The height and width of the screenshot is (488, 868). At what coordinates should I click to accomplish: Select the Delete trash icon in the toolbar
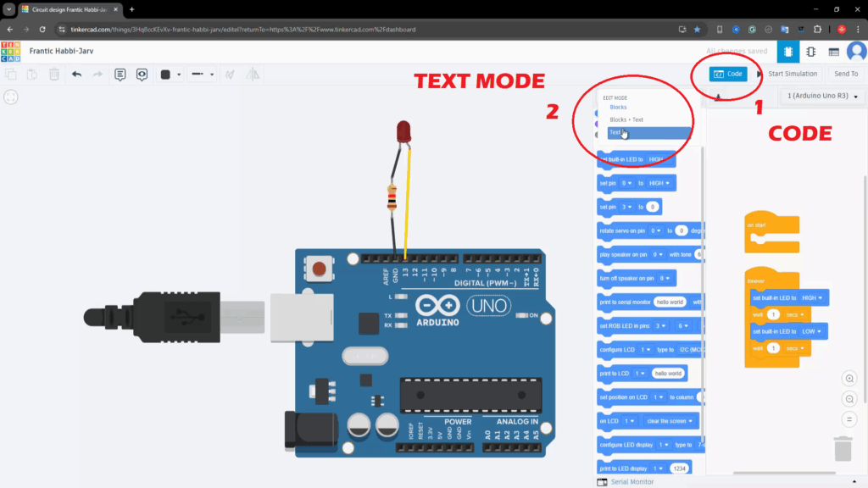pyautogui.click(x=53, y=74)
